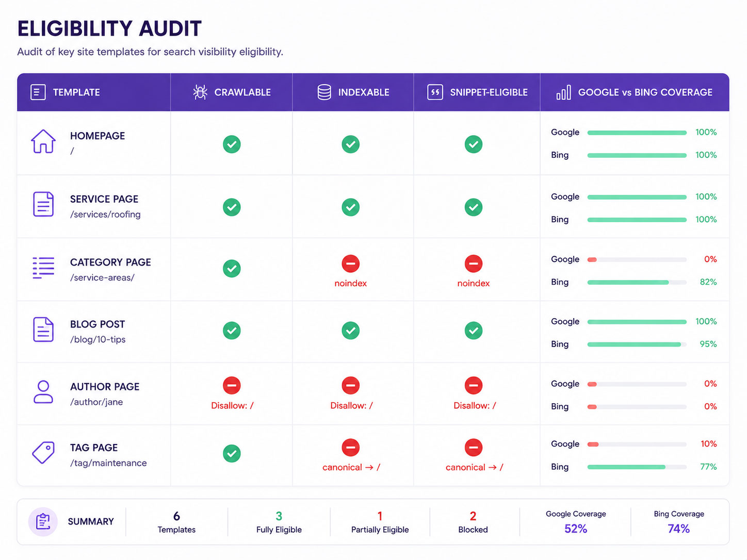Click the CRAWLABLE column header
The height and width of the screenshot is (560, 747).
click(x=232, y=92)
